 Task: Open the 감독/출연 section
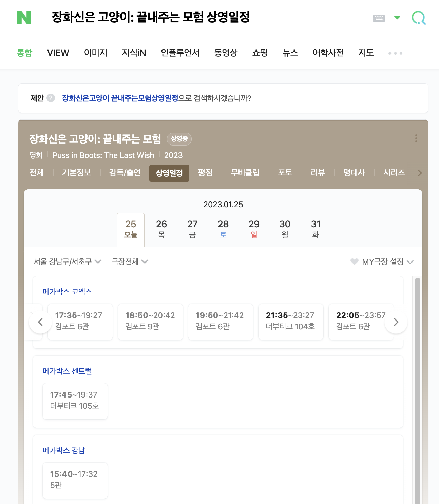tap(125, 173)
